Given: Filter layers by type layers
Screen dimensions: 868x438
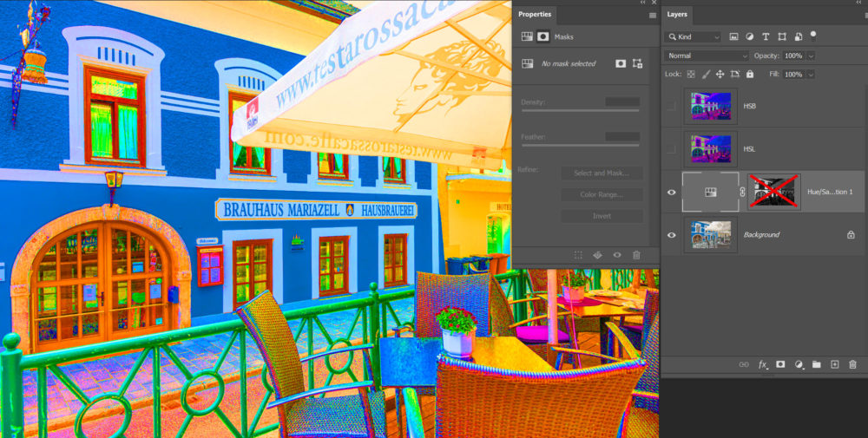Looking at the screenshot, I should pyautogui.click(x=766, y=37).
